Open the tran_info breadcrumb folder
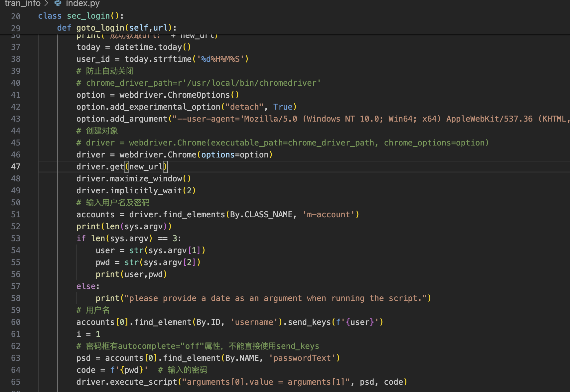 [x=22, y=3]
